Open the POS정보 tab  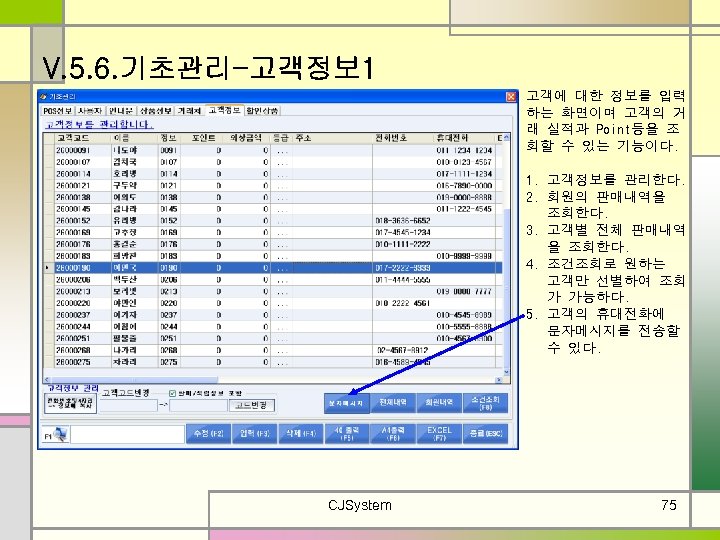(57, 111)
